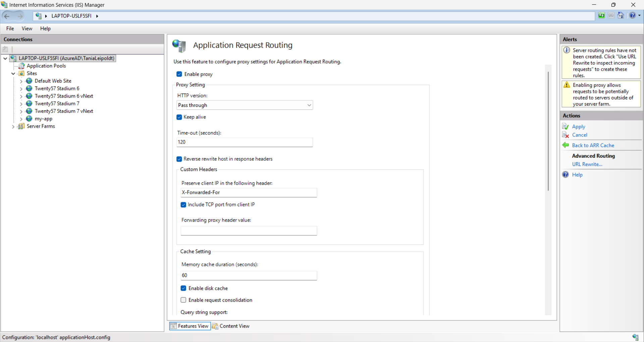Click the Twenty57 Stadium 7 globe icon
The height and width of the screenshot is (342, 644).
tap(29, 104)
